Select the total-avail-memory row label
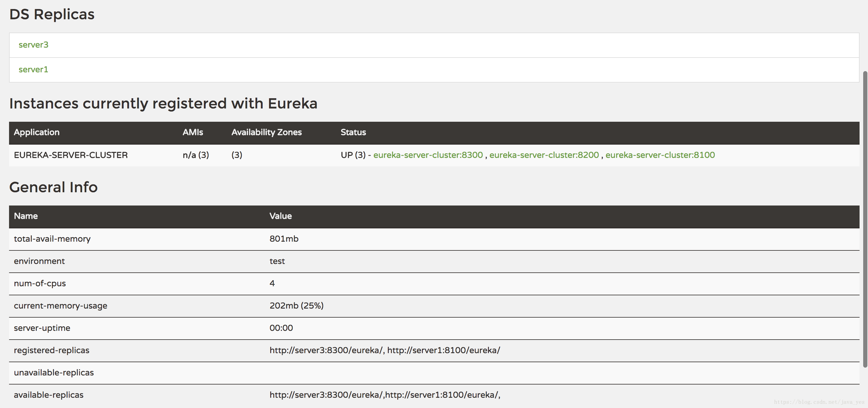868x408 pixels. coord(52,239)
